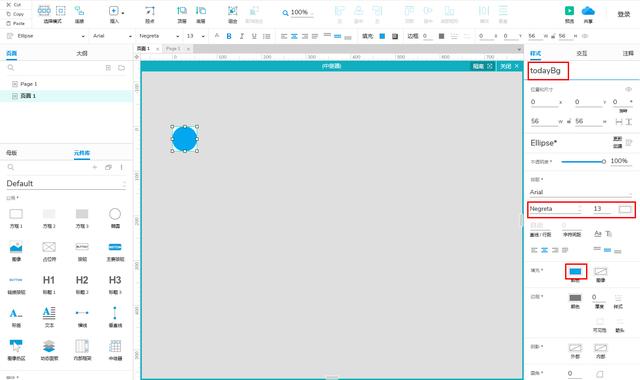This screenshot has width=640, height=380.
Task: Open Negreta typeface dropdown in style panel
Action: 556,209
